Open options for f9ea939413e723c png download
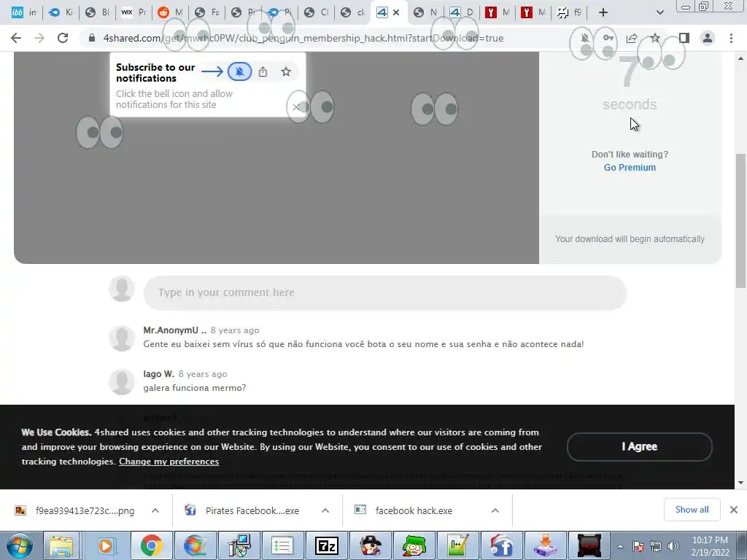The height and width of the screenshot is (560, 747). tap(155, 510)
